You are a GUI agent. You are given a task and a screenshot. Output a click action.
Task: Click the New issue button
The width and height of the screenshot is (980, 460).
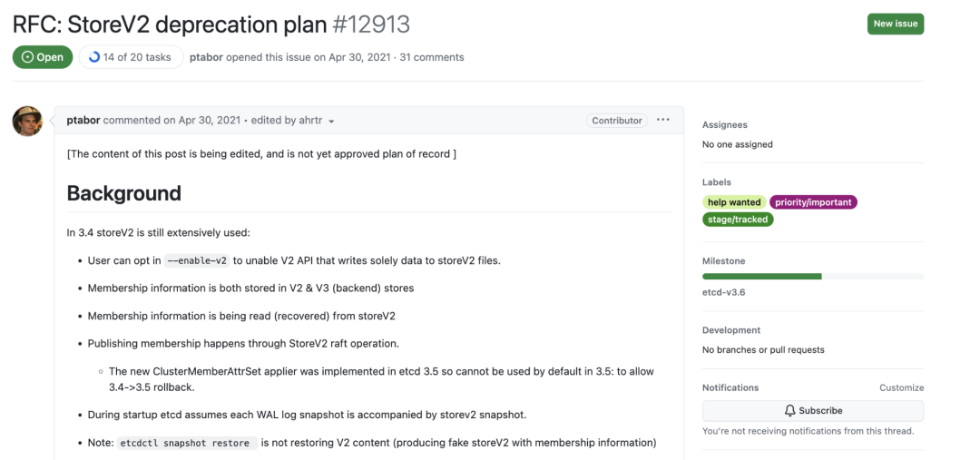point(896,24)
